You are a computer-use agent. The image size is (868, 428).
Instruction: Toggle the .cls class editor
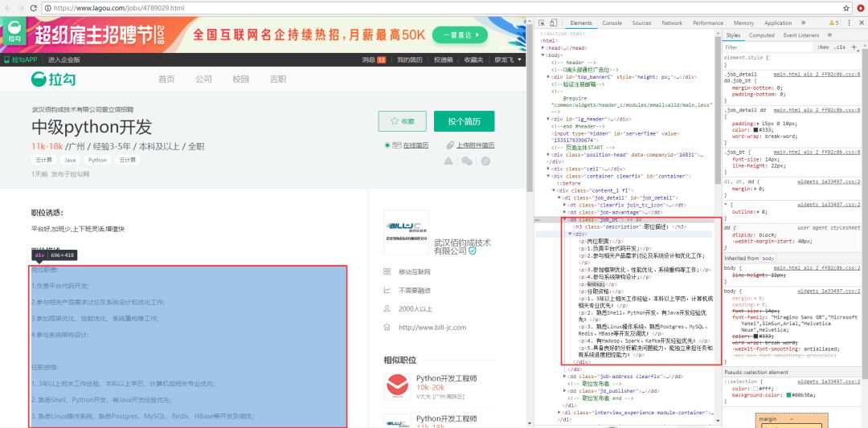click(841, 47)
